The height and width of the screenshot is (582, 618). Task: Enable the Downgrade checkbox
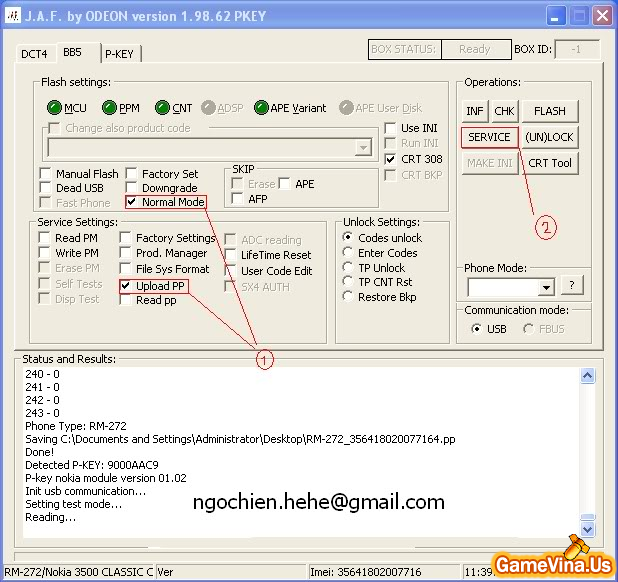coord(131,188)
